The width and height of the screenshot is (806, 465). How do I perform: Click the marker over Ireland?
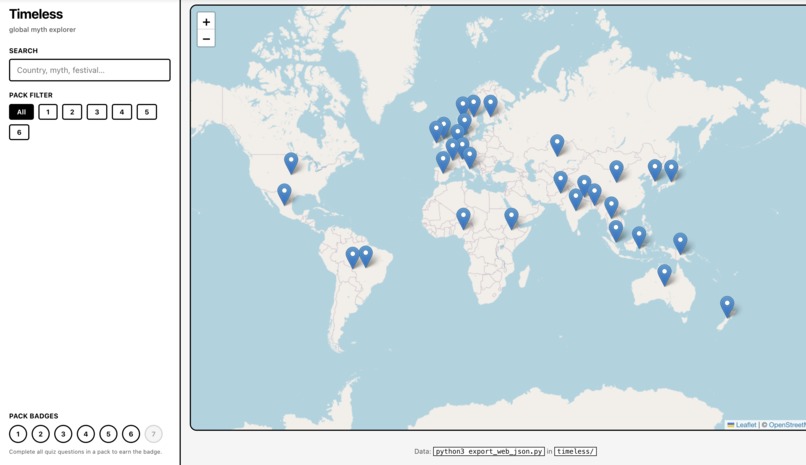click(x=435, y=132)
